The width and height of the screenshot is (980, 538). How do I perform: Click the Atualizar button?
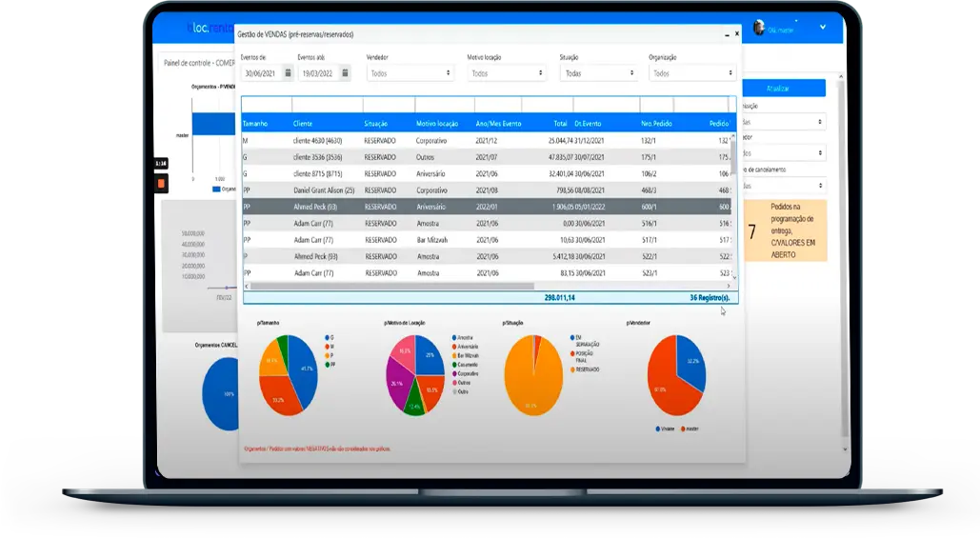(x=784, y=89)
